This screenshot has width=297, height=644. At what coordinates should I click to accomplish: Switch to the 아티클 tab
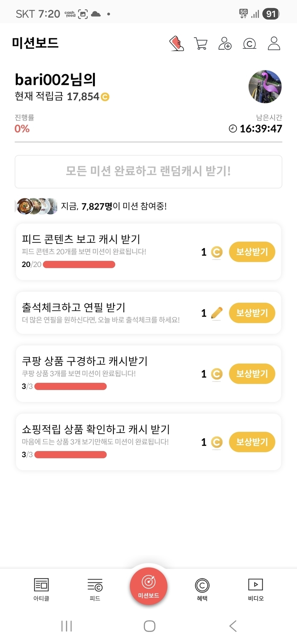[x=41, y=589]
